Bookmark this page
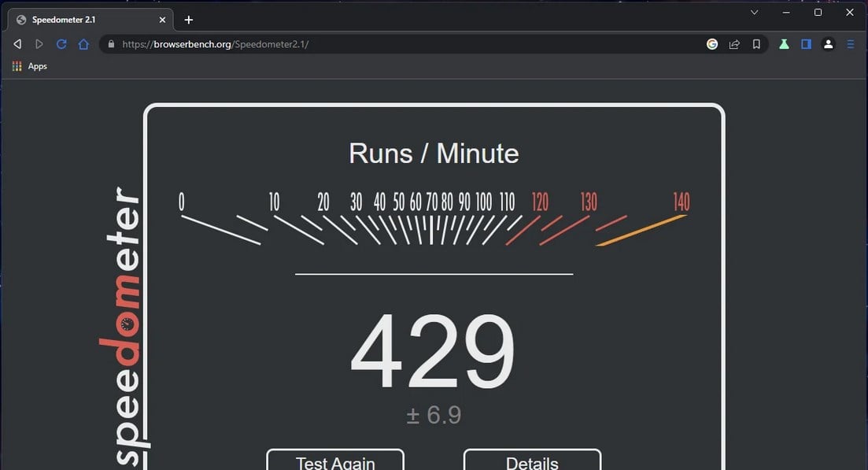The image size is (868, 470). pyautogui.click(x=756, y=44)
